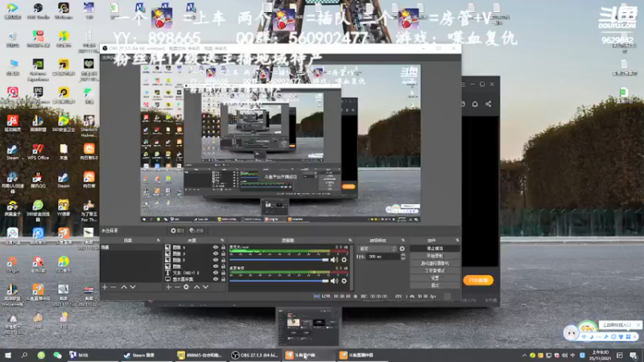Viewport: 644px width, 362px height.
Task: Open 麦克风/Aux audio settings gear
Action: click(345, 259)
